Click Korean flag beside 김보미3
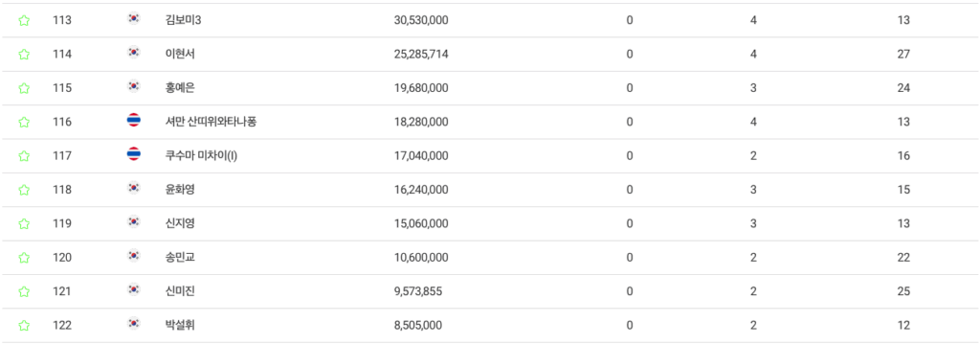The image size is (980, 345). [133, 19]
